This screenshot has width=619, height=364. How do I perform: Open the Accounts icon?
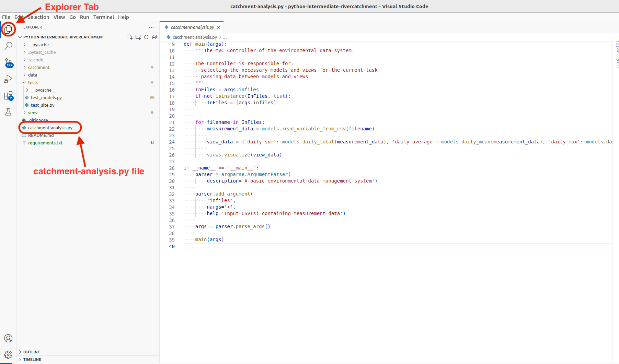(8, 338)
